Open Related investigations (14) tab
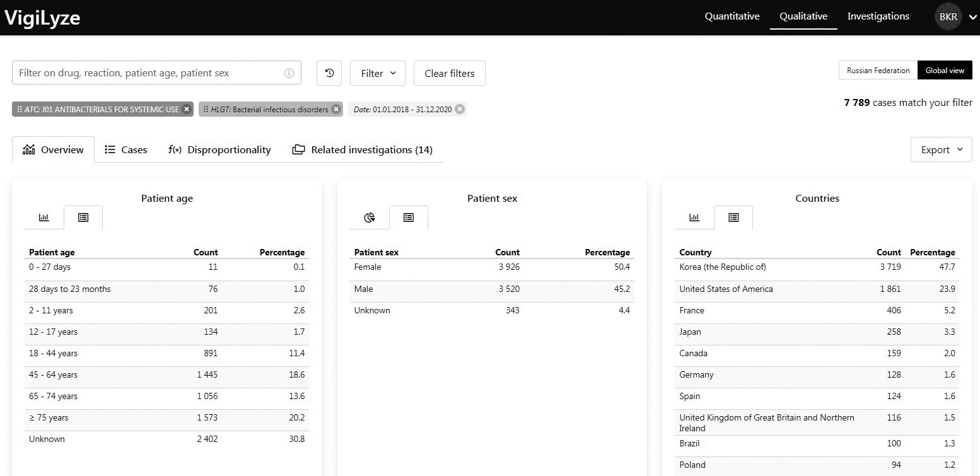This screenshot has width=980, height=476. [x=363, y=149]
